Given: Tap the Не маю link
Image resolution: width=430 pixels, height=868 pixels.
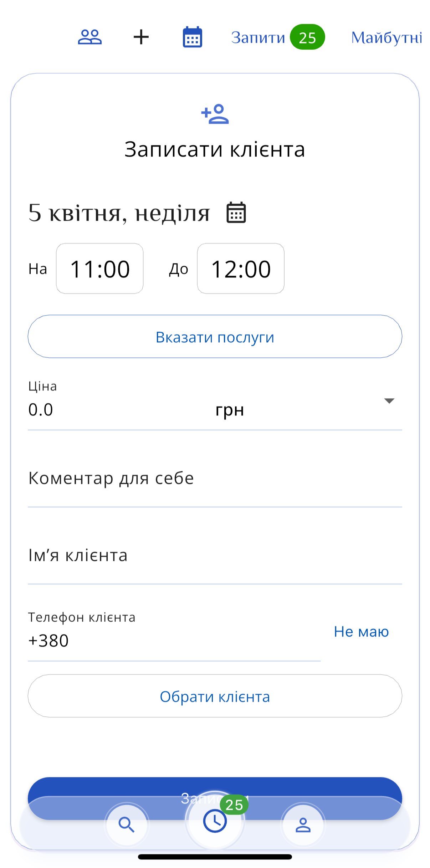Looking at the screenshot, I should click(361, 632).
